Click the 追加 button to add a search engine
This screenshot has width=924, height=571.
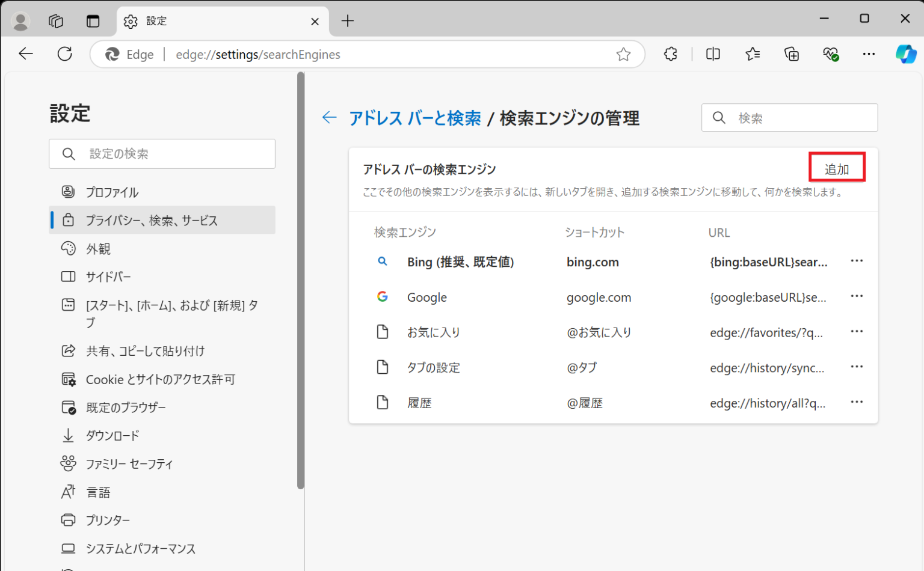point(837,168)
